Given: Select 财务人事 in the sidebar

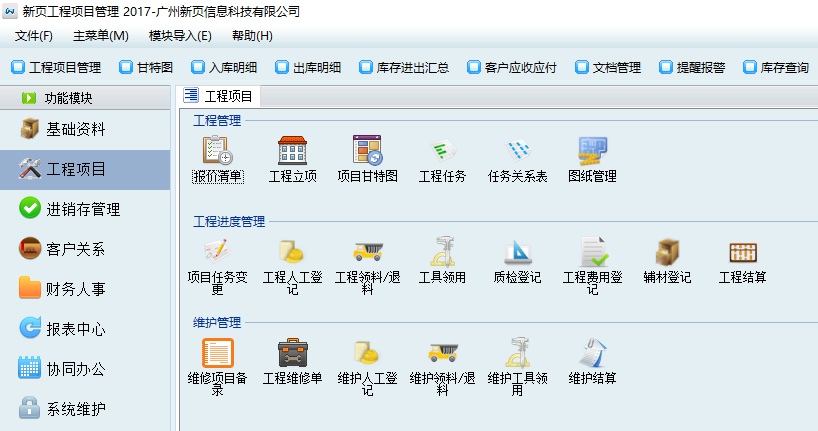Looking at the screenshot, I should click(85, 289).
